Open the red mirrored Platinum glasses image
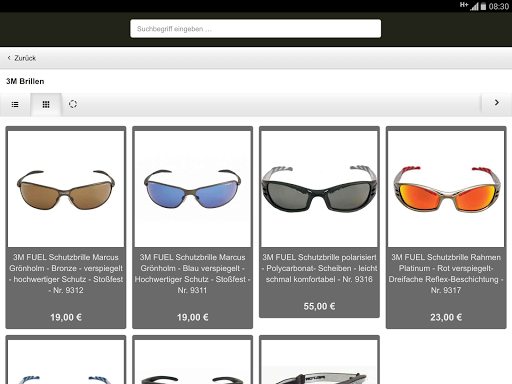Viewport: 512px width, 384px height. (x=446, y=189)
